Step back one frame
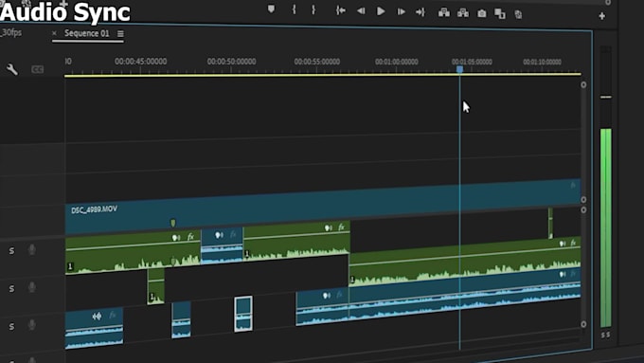 (361, 11)
